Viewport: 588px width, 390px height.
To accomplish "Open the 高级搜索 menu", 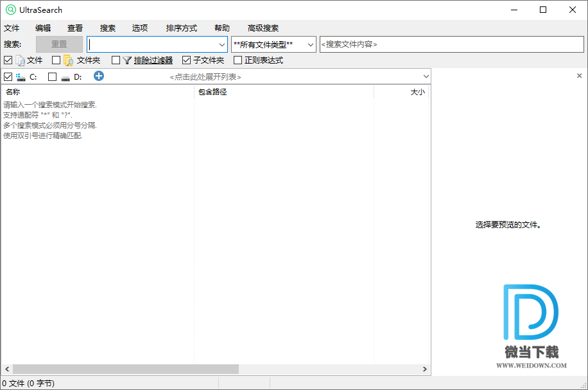I will 263,28.
